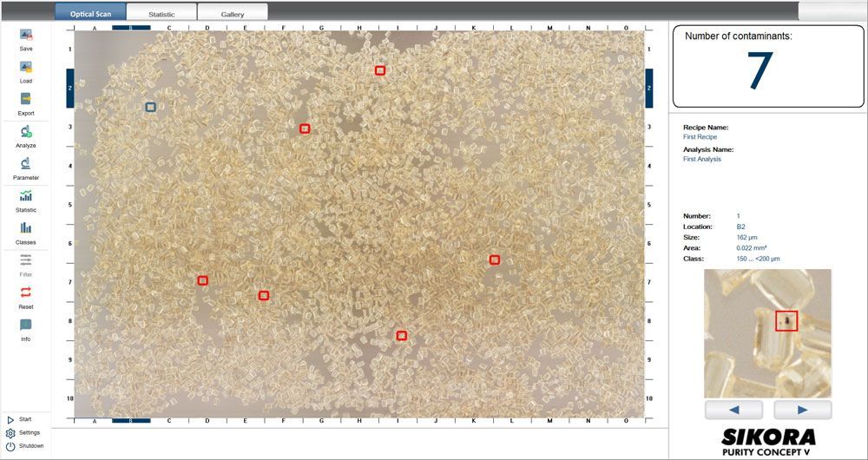Open the Info speech bubble icon
The width and height of the screenshot is (868, 460).
(x=26, y=325)
